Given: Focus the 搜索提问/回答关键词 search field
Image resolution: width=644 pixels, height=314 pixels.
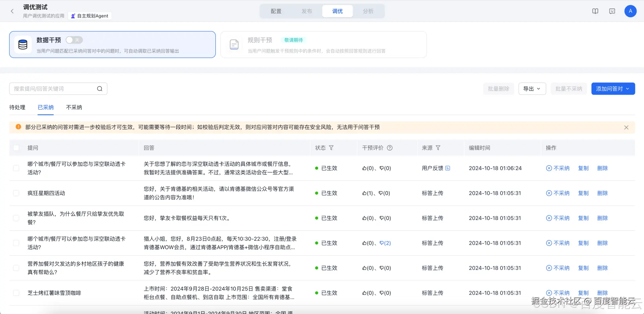Looking at the screenshot, I should point(58,89).
